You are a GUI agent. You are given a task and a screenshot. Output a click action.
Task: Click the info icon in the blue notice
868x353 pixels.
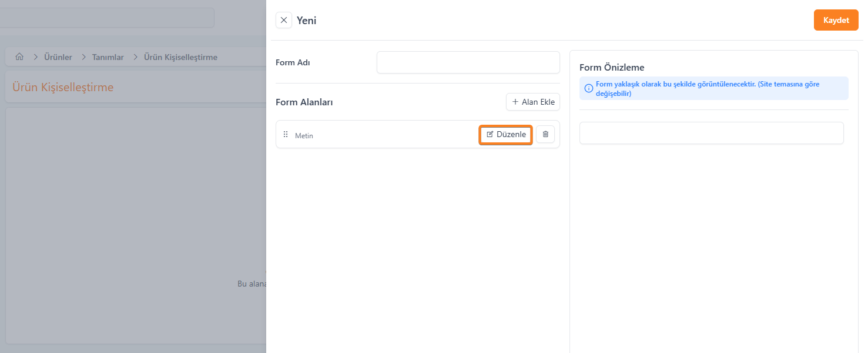[588, 88]
